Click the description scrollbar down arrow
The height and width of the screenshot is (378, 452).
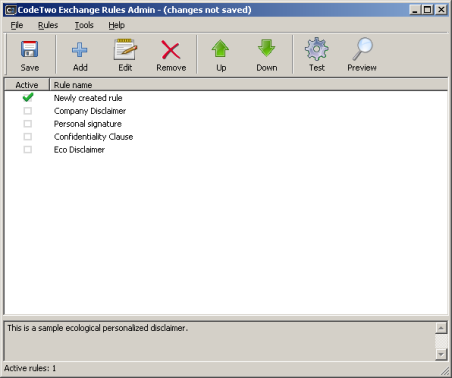point(441,354)
